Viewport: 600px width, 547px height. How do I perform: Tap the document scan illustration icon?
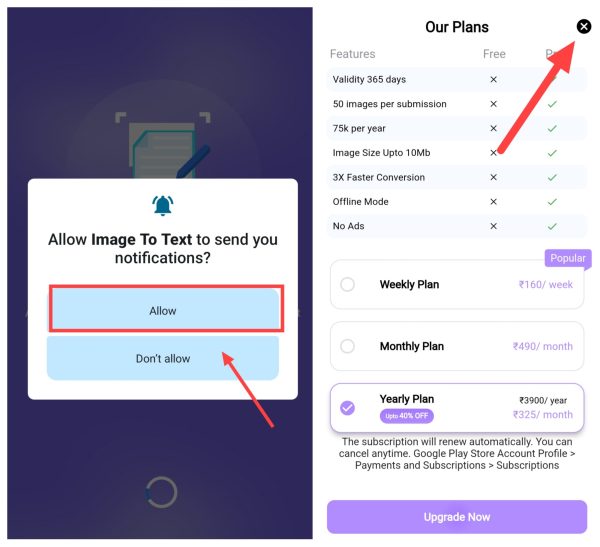tap(163, 145)
